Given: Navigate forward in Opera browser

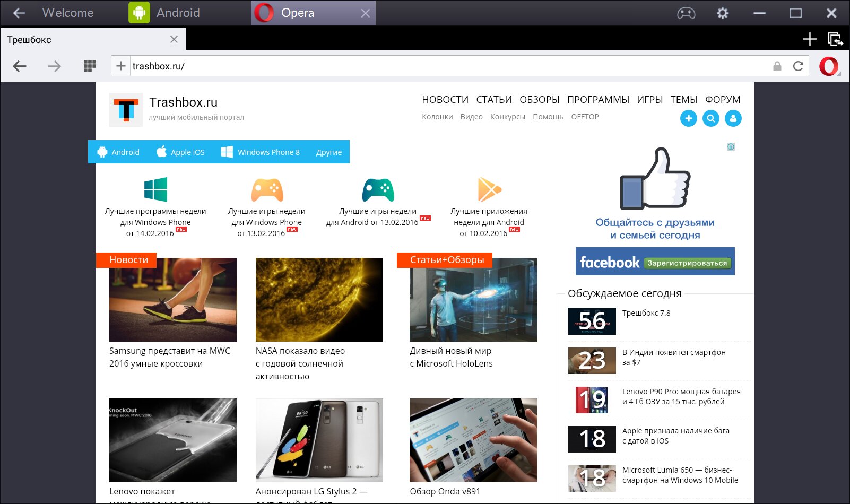Looking at the screenshot, I should coord(54,66).
